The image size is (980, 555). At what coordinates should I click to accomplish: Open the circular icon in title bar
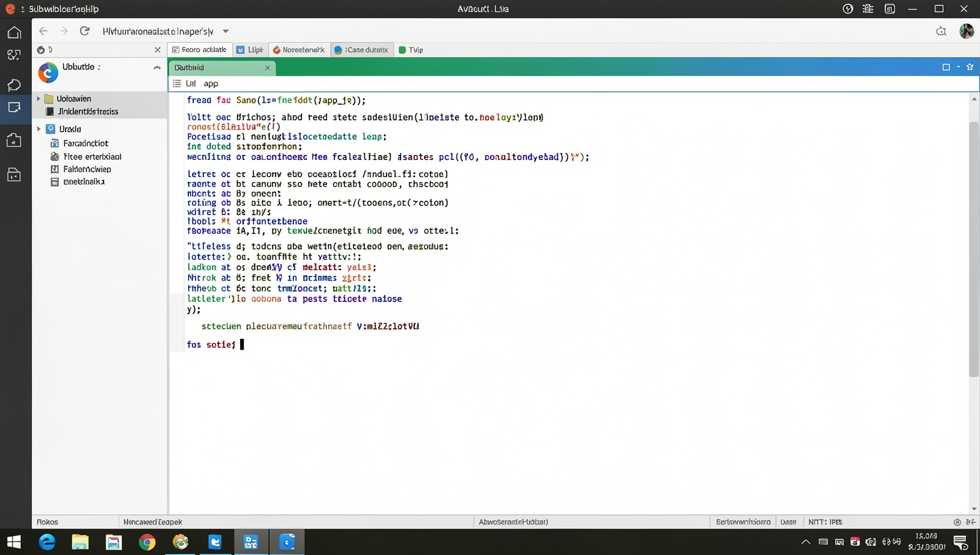pos(848,9)
